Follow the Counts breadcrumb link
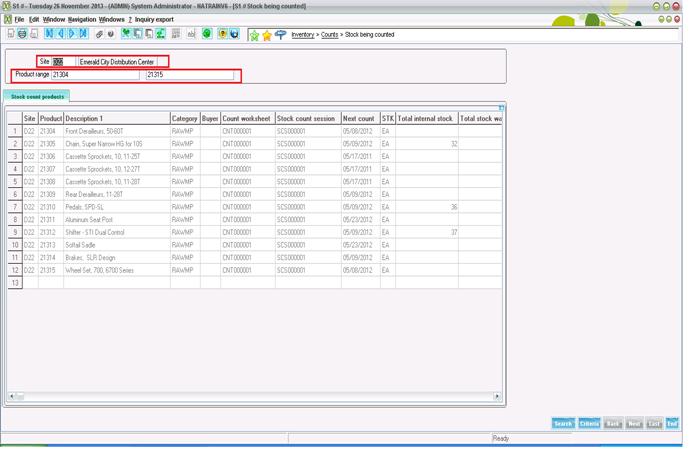 pos(329,35)
